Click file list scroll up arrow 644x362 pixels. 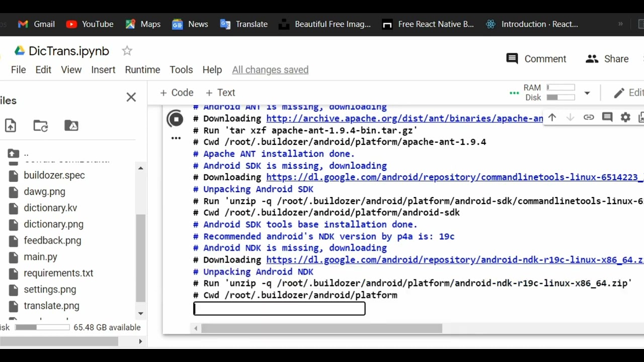click(140, 168)
